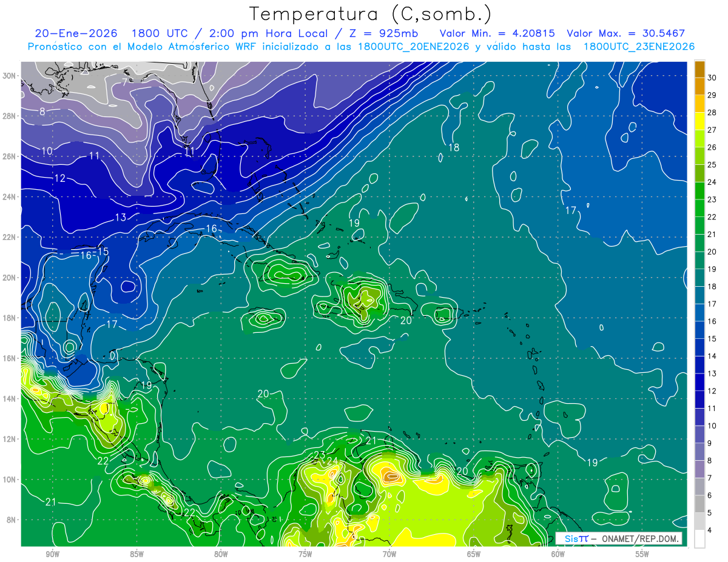Click the "20N" latitude axis label
Image resolution: width=728 pixels, height=562 pixels.
[x=10, y=278]
